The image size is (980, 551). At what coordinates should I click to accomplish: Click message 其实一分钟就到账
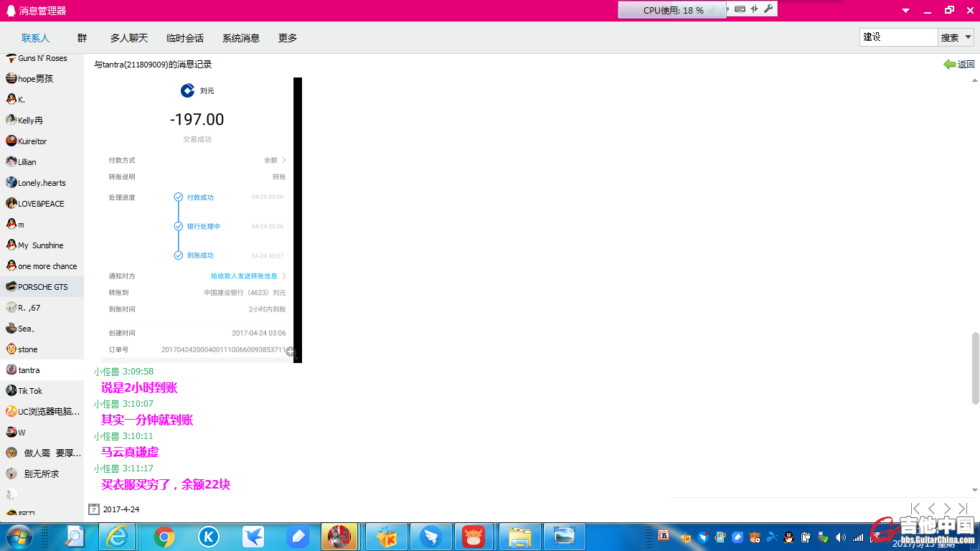147,420
